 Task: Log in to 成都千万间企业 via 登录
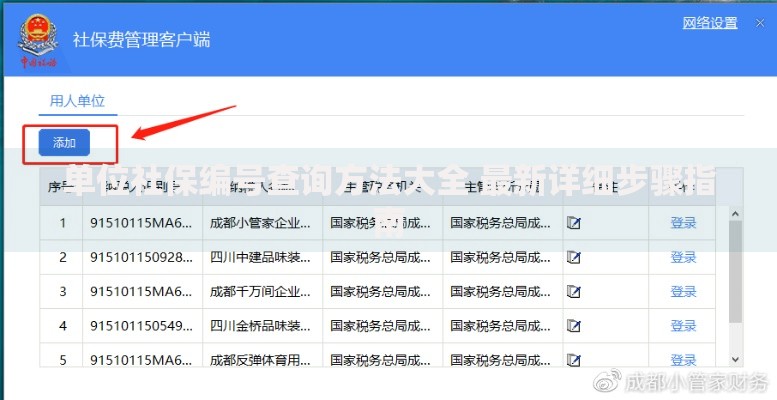[x=683, y=292]
